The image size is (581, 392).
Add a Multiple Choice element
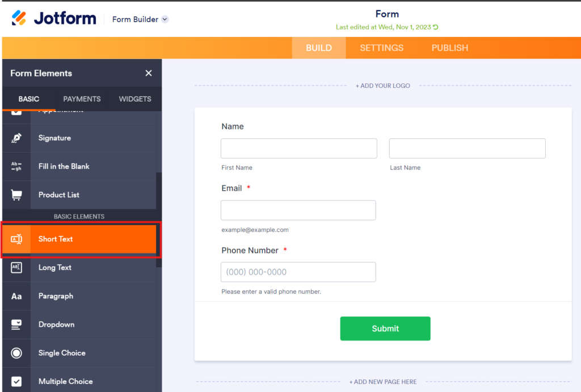click(x=79, y=380)
